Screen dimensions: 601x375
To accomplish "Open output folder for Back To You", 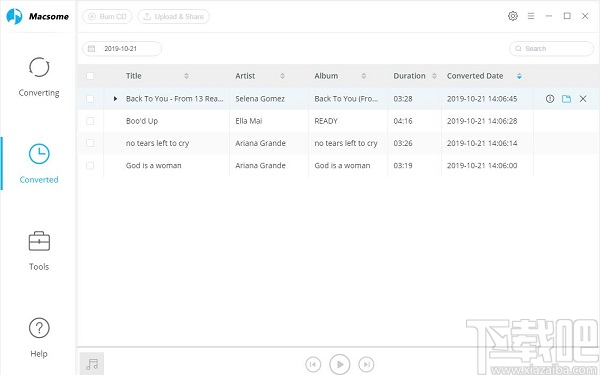I will (x=567, y=99).
